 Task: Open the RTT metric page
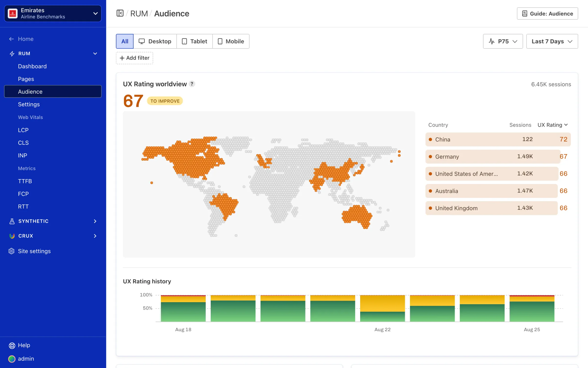coord(23,207)
